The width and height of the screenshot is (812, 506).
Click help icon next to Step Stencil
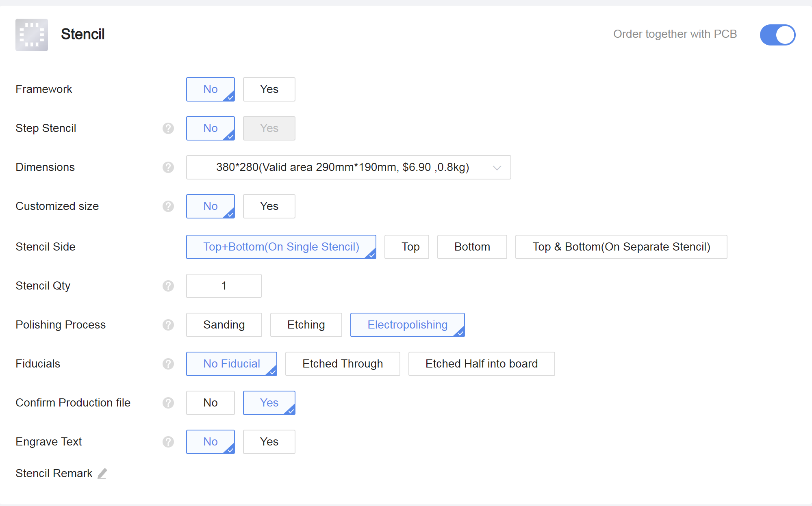(168, 128)
